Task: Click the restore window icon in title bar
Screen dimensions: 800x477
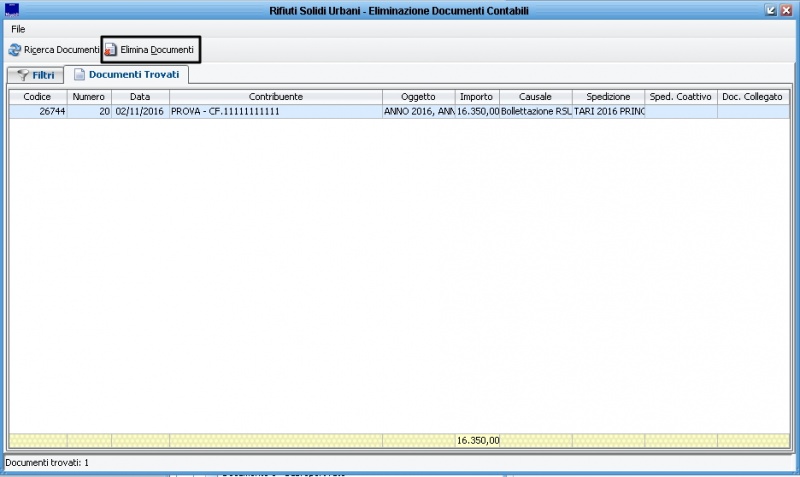Action: point(771,10)
